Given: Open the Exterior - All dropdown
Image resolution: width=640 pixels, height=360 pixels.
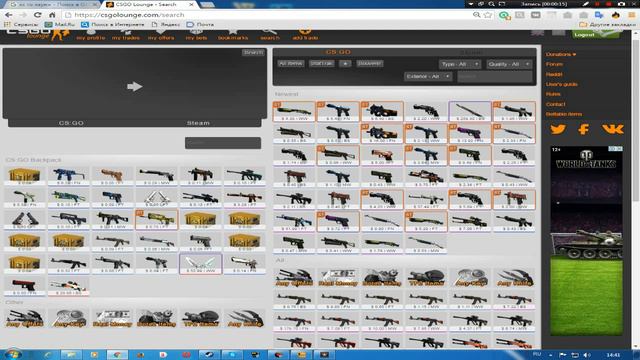Looking at the screenshot, I should [428, 76].
